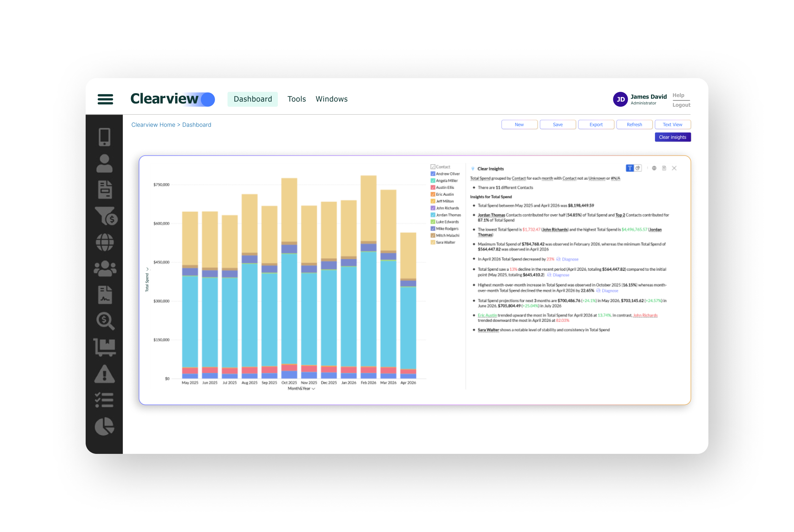The image size is (794, 532).
Task: Click the Logout link
Action: (x=681, y=105)
